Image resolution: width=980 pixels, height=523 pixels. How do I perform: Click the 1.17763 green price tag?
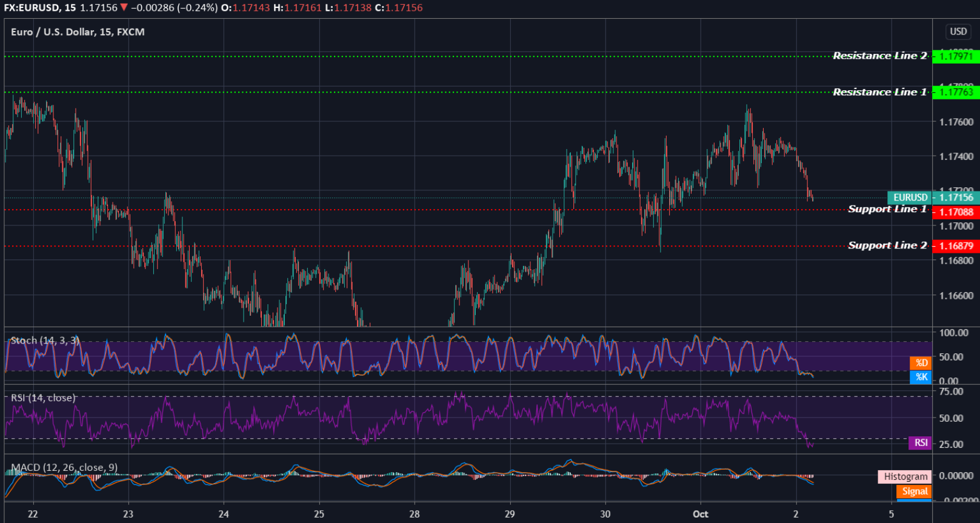(x=956, y=92)
